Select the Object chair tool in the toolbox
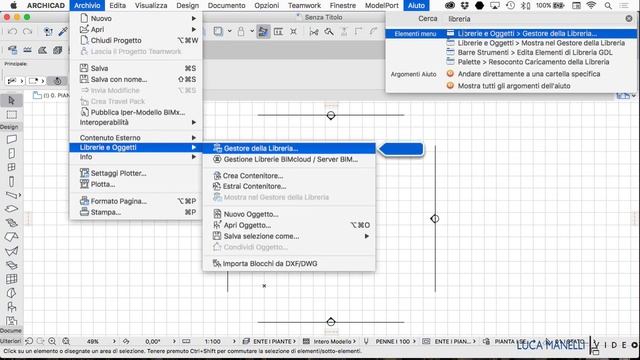 11,307
